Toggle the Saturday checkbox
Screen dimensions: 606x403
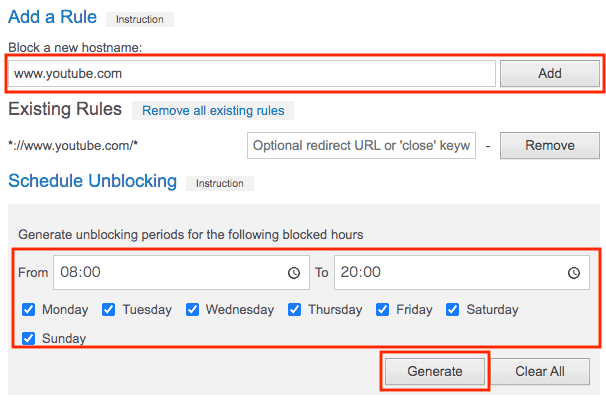coord(453,309)
